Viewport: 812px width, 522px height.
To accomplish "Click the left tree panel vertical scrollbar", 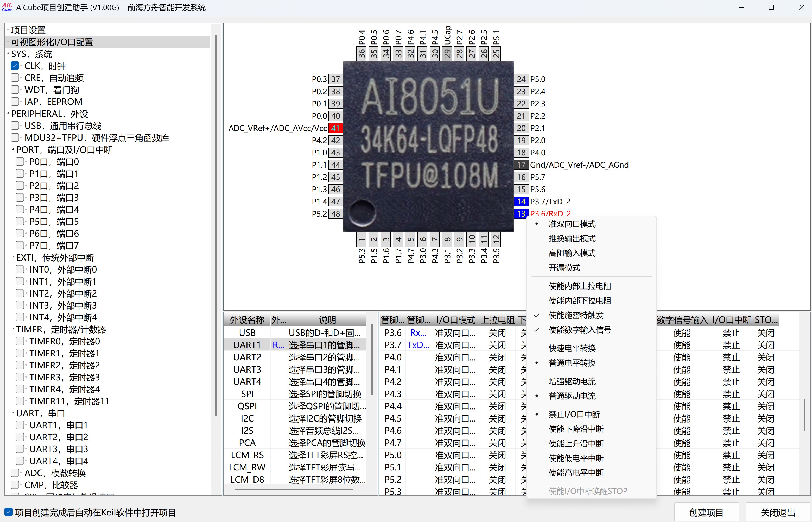I will (x=216, y=225).
